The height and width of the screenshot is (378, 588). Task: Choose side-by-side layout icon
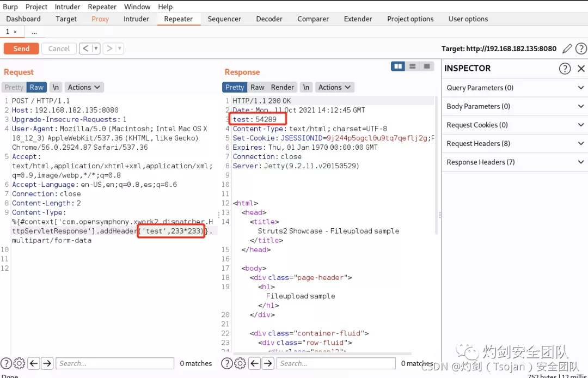click(x=398, y=66)
